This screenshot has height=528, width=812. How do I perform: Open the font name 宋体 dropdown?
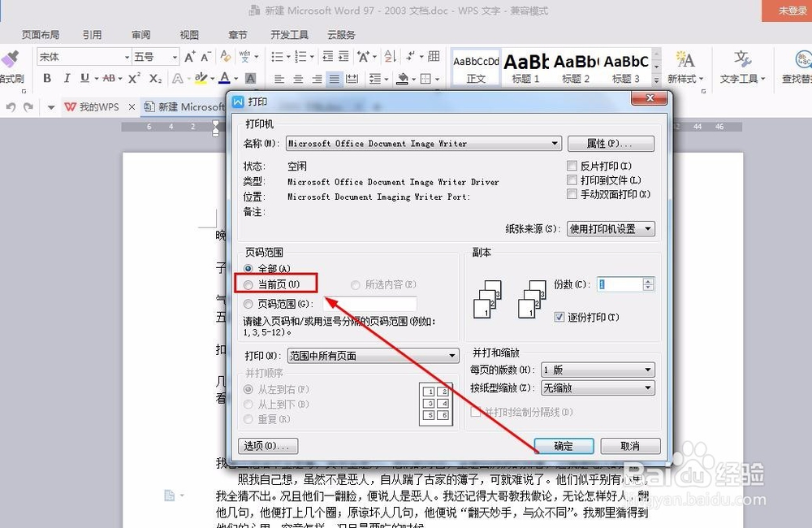[x=127, y=57]
